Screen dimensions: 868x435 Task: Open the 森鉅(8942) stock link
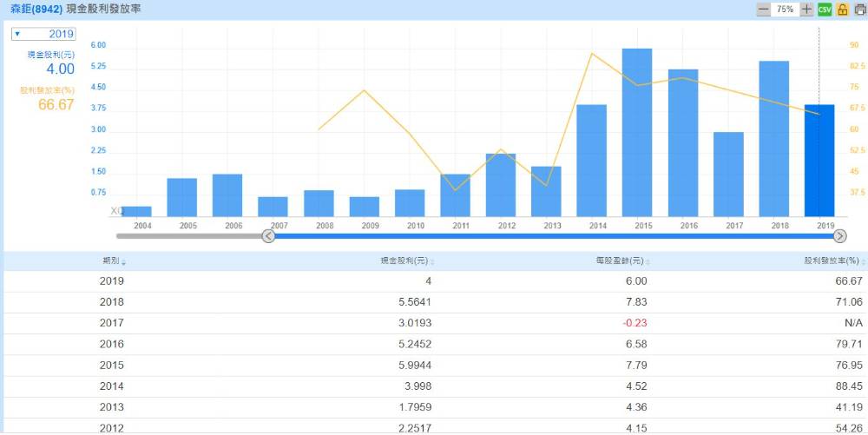click(x=36, y=10)
